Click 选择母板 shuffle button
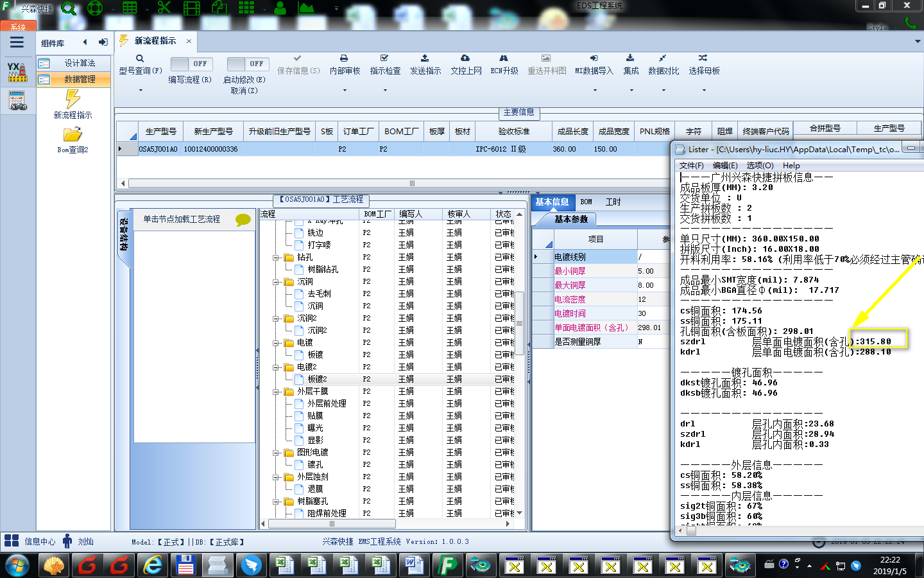 click(704, 65)
